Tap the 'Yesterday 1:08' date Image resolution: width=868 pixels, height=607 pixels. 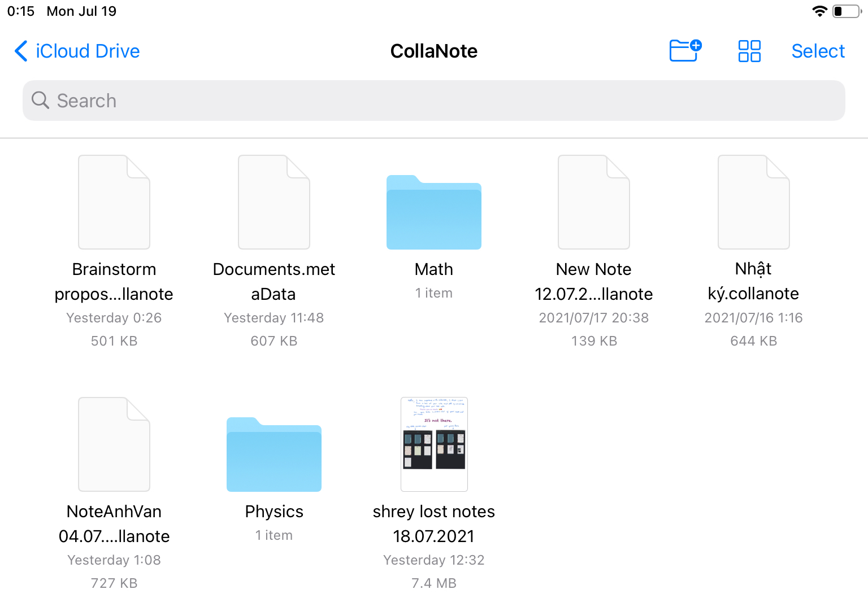pos(114,560)
